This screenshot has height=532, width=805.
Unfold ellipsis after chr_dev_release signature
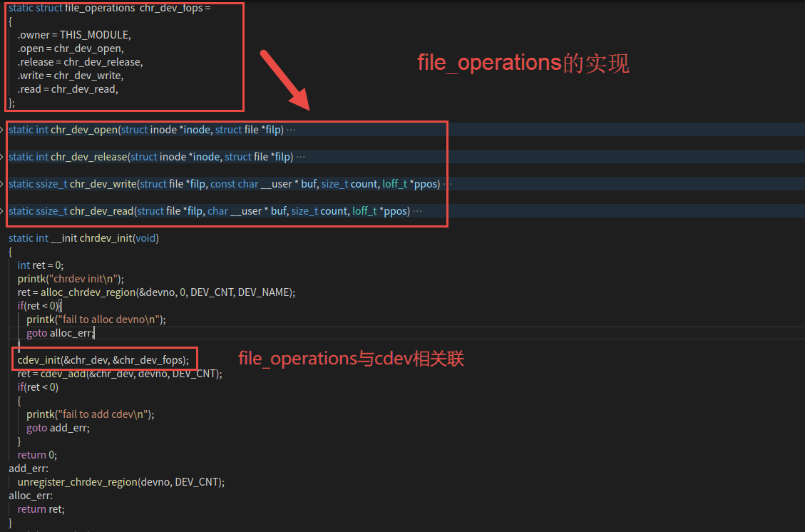point(301,157)
